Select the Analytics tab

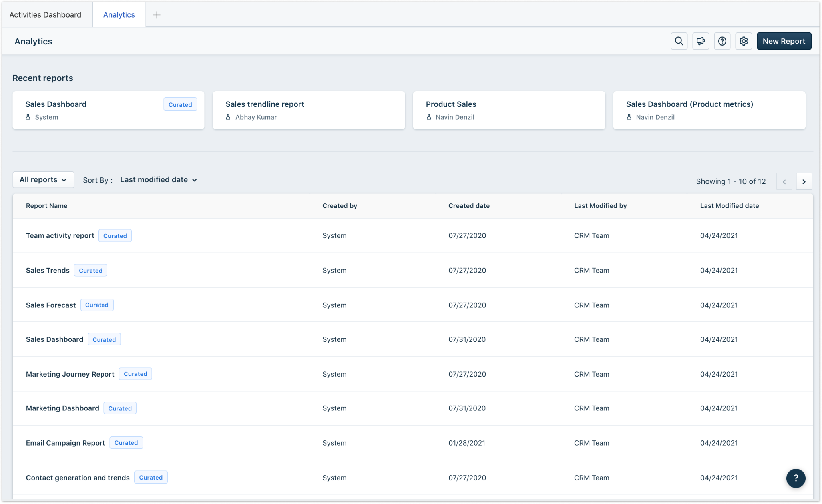[x=119, y=15]
